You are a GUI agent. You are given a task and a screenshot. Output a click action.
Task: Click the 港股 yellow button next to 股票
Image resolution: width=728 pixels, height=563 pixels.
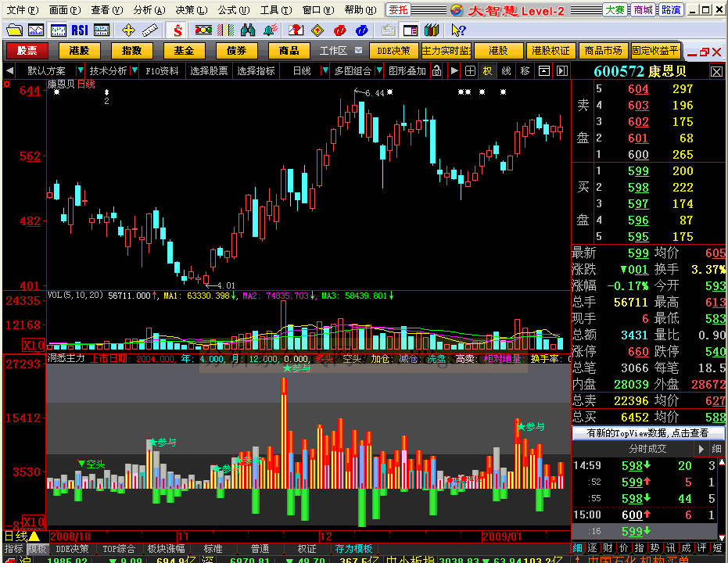pos(79,51)
